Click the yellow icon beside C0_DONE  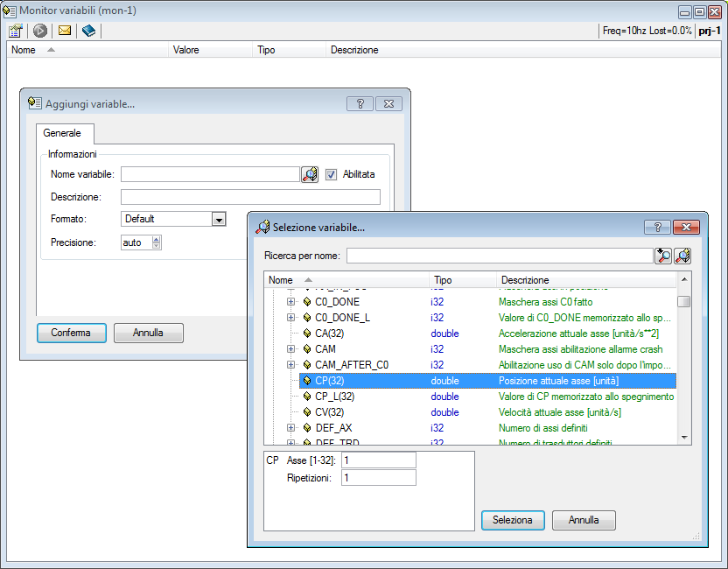(x=307, y=302)
